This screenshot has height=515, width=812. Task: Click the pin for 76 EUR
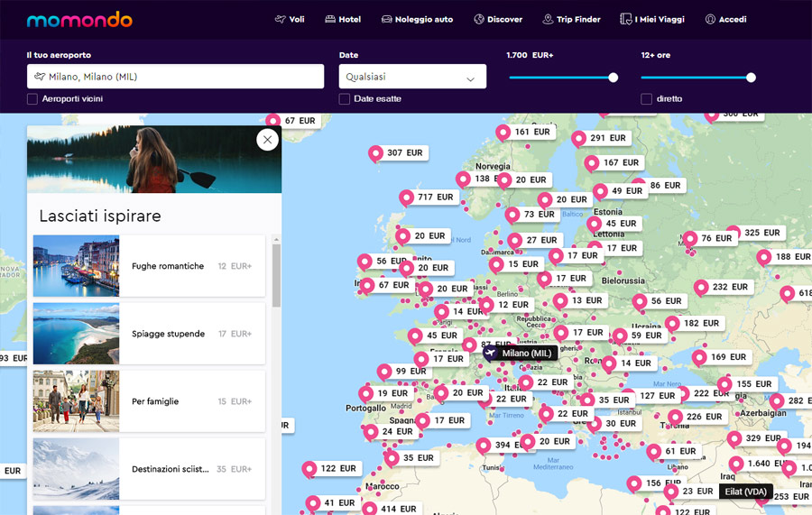tap(690, 239)
